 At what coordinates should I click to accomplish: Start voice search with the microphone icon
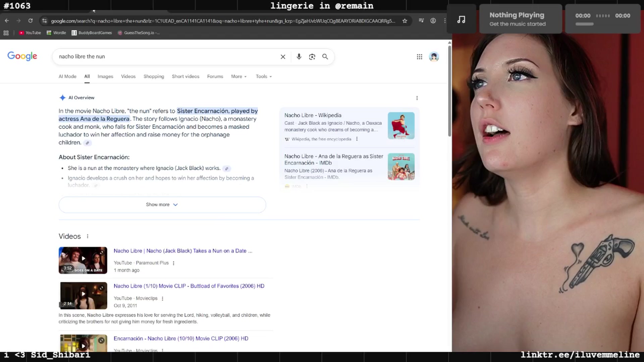pos(299,57)
